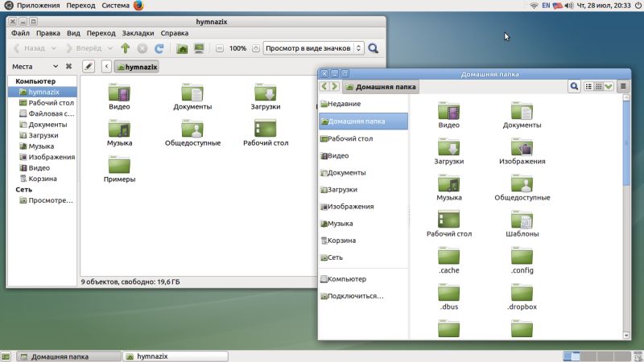Open the Вид menu
The width and height of the screenshot is (644, 362).
(x=73, y=33)
